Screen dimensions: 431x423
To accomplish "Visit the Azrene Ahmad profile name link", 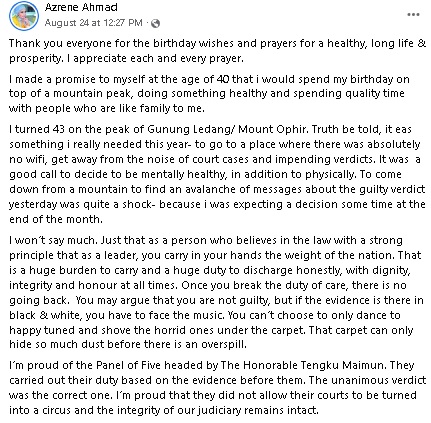I will pos(81,7).
